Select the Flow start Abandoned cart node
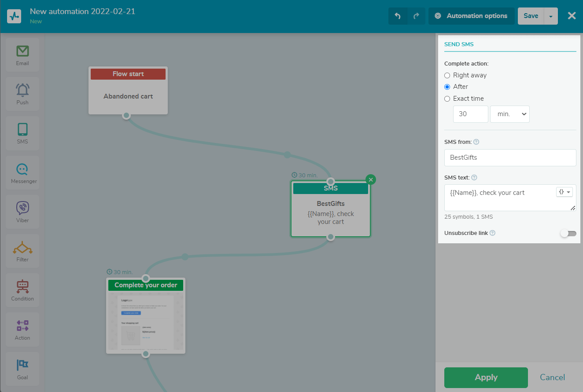This screenshot has height=392, width=583. [128, 91]
